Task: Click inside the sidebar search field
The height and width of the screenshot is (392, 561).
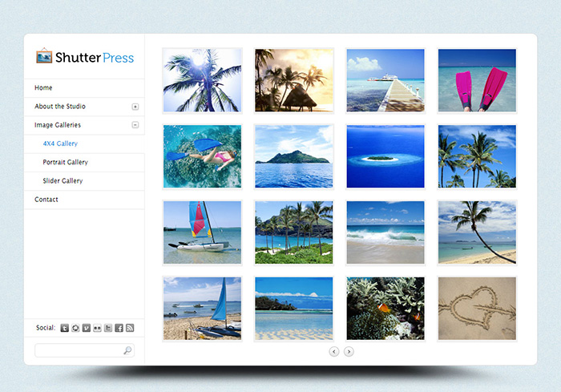Action: pyautogui.click(x=84, y=350)
